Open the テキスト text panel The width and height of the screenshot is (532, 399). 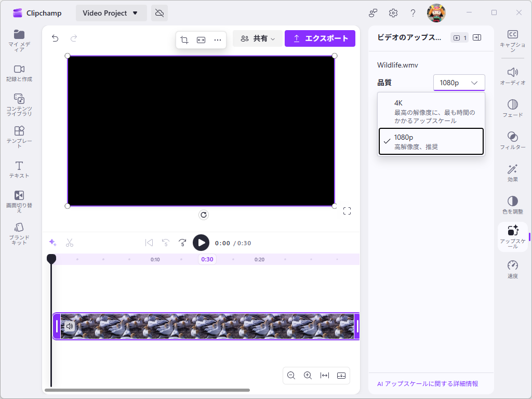pos(19,169)
